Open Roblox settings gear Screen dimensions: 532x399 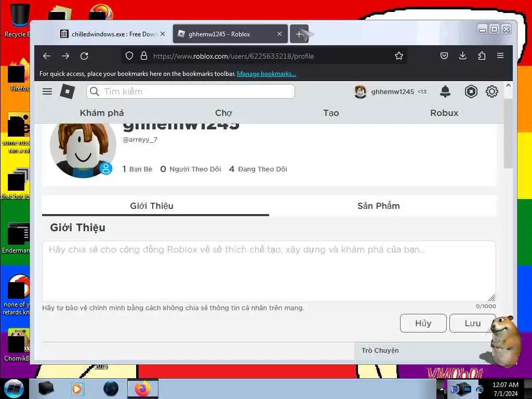click(x=491, y=91)
